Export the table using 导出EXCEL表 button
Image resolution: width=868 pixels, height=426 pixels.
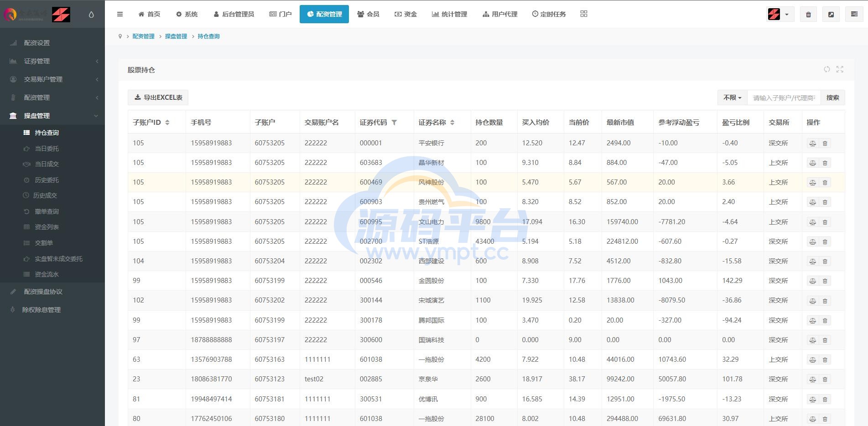click(158, 98)
